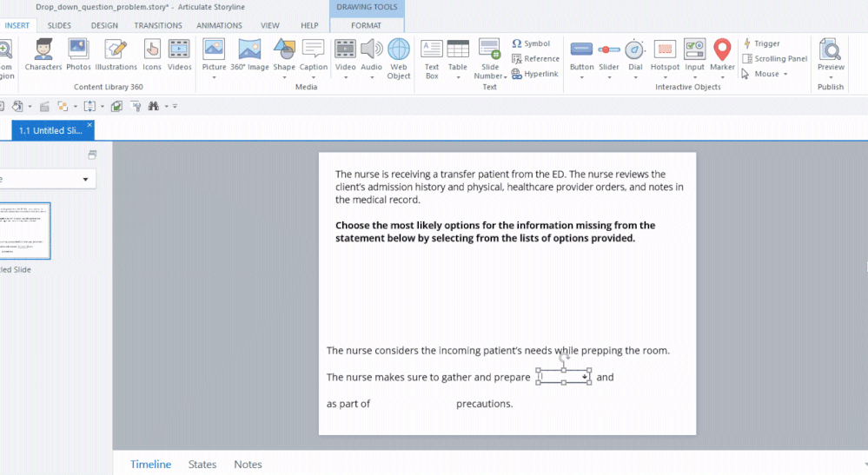Insert a Slide Number
868x475 pixels.
click(x=490, y=58)
